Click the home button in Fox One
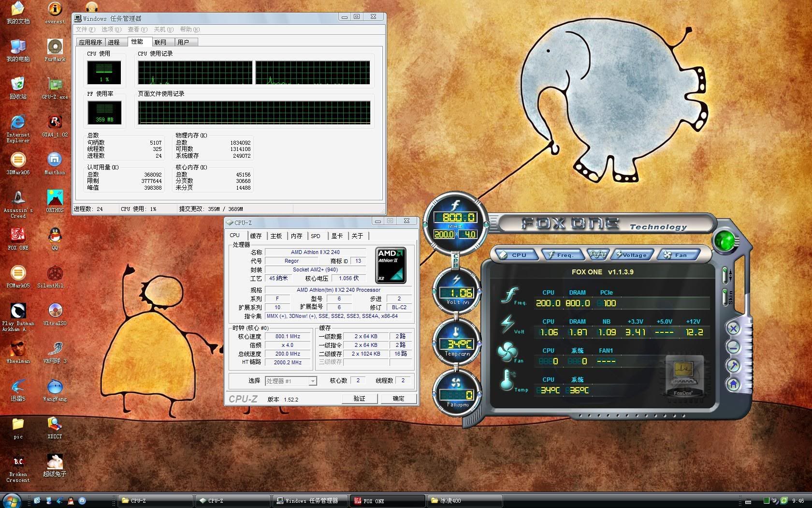 click(733, 385)
